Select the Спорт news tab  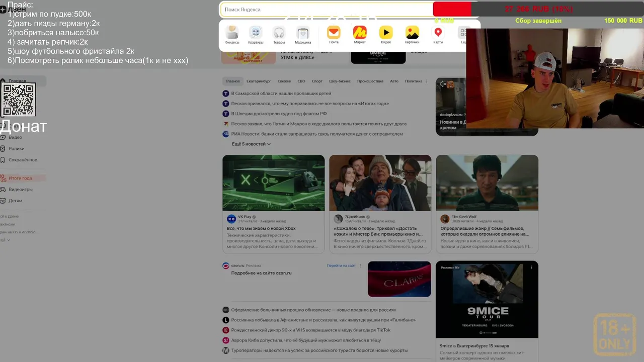pyautogui.click(x=317, y=81)
